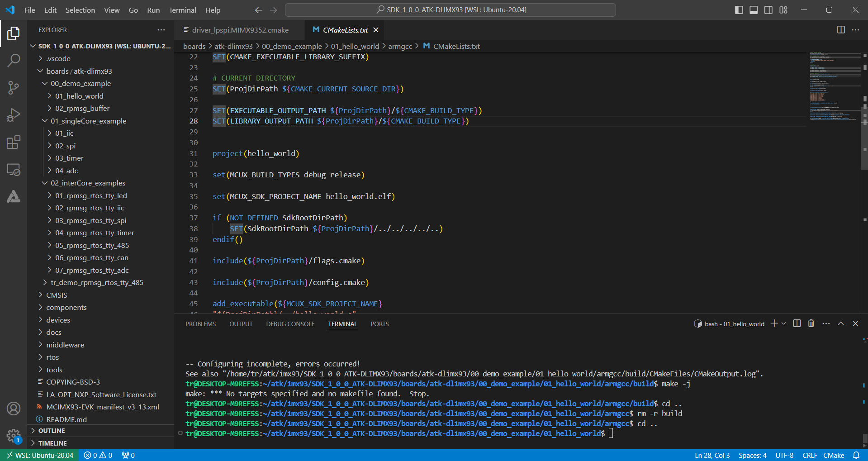Viewport: 868px width, 461px height.
Task: Switch to the PROBLEMS panel tab
Action: point(200,324)
